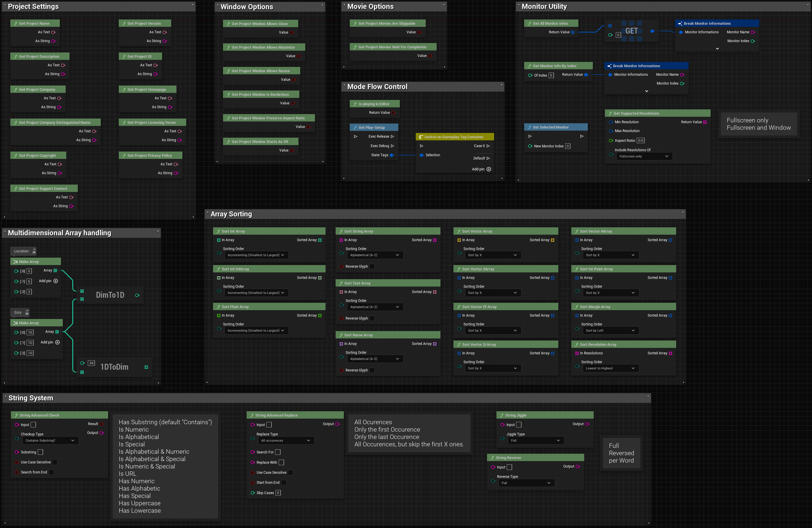Screen dimensions: 812x528
Task: Check Start from End in String Advanced Replace
Action: tap(283, 483)
